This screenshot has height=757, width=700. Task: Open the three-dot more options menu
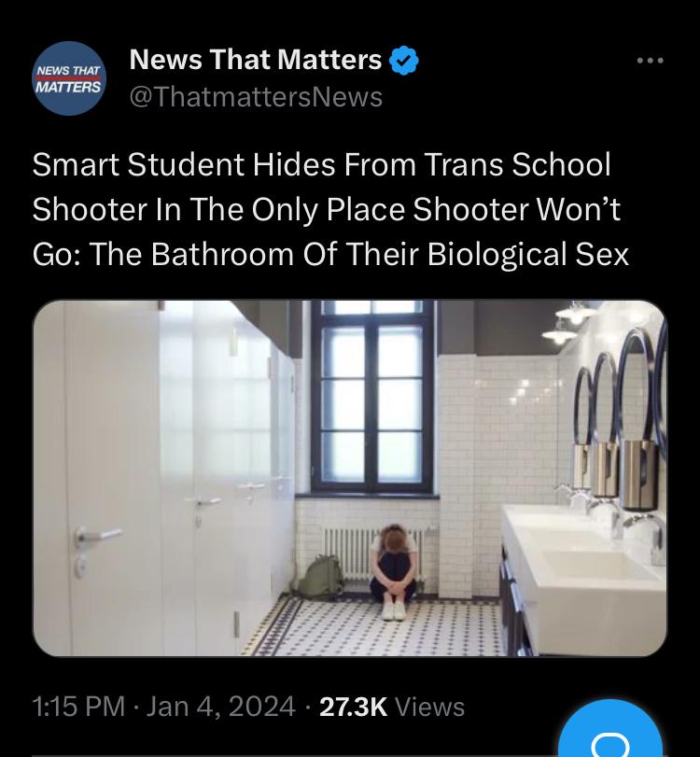(x=650, y=61)
